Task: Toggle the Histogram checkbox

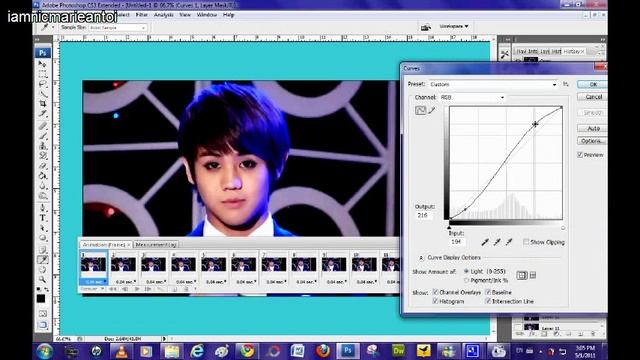Action: point(435,301)
